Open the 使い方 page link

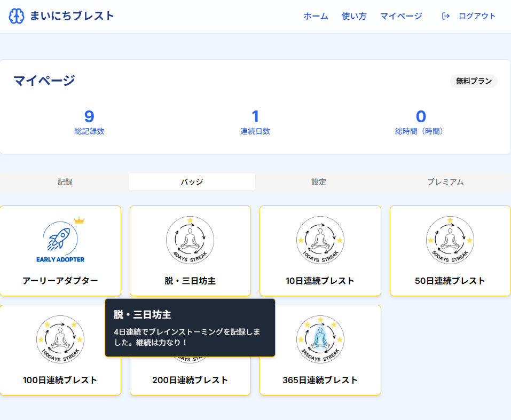(x=354, y=16)
